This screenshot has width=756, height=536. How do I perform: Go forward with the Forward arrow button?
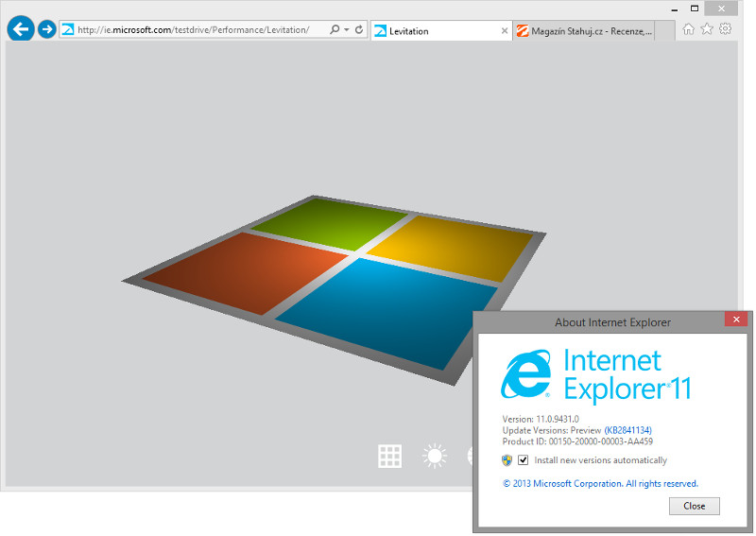[x=46, y=29]
